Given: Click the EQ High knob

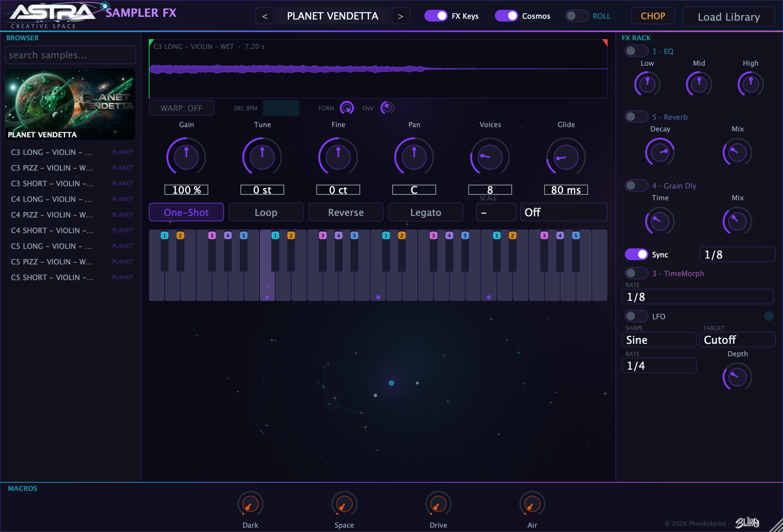Looking at the screenshot, I should coord(751,84).
